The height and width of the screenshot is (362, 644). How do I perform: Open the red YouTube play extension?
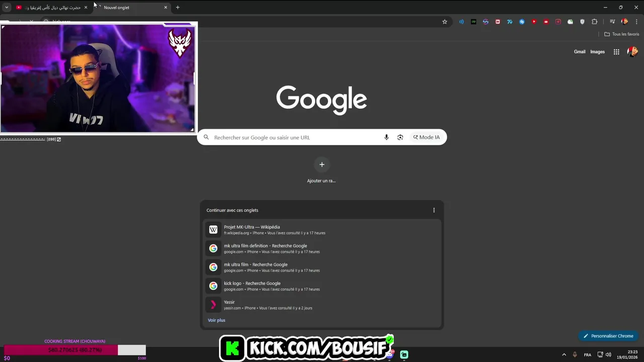(534, 22)
